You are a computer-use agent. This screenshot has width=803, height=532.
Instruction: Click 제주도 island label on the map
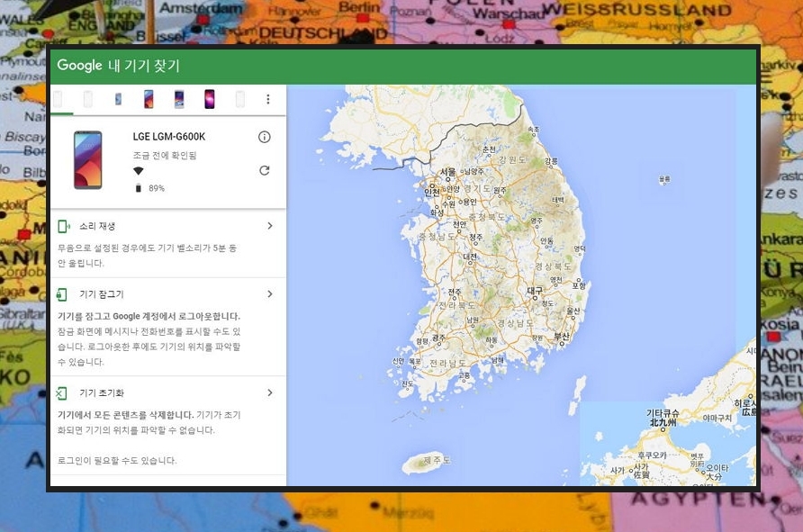437,460
